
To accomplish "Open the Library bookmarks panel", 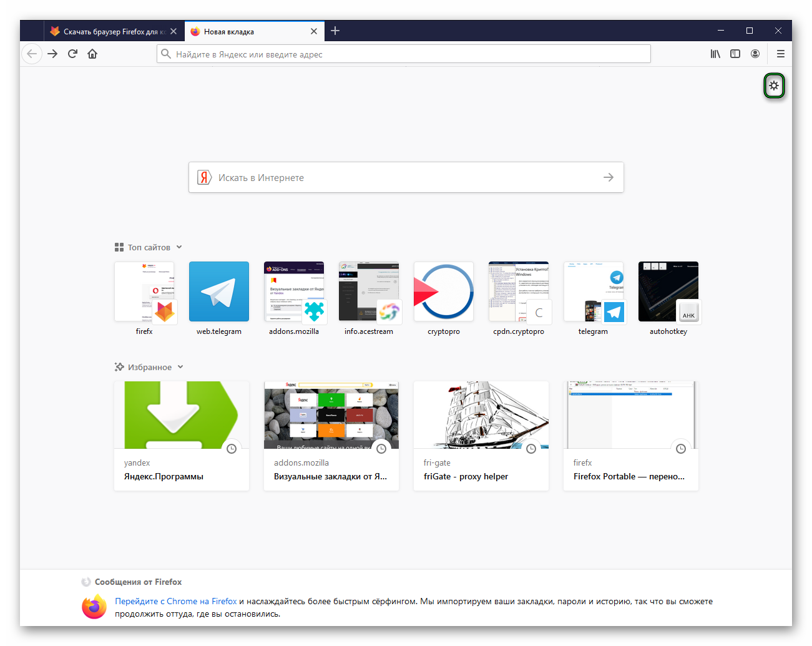I will (715, 54).
